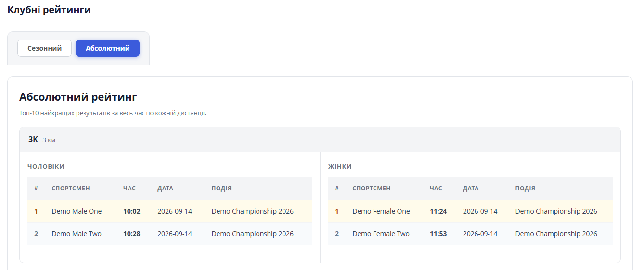This screenshot has width=644, height=270.
Task: Select the Demo Male Two row
Action: pyautogui.click(x=170, y=234)
